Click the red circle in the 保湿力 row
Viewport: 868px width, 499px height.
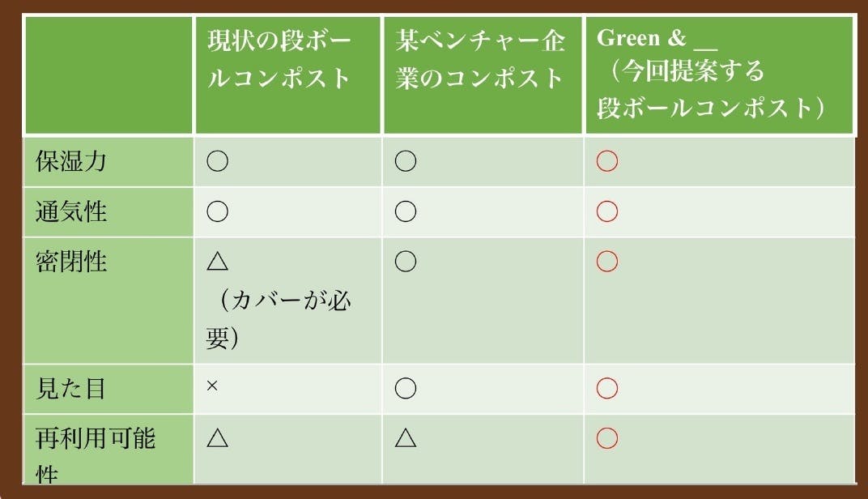[606, 161]
